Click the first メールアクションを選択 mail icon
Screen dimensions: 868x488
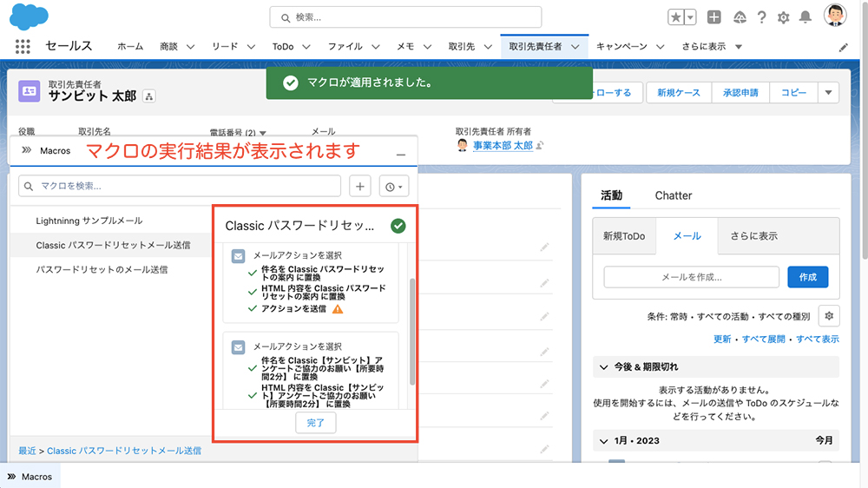(238, 256)
